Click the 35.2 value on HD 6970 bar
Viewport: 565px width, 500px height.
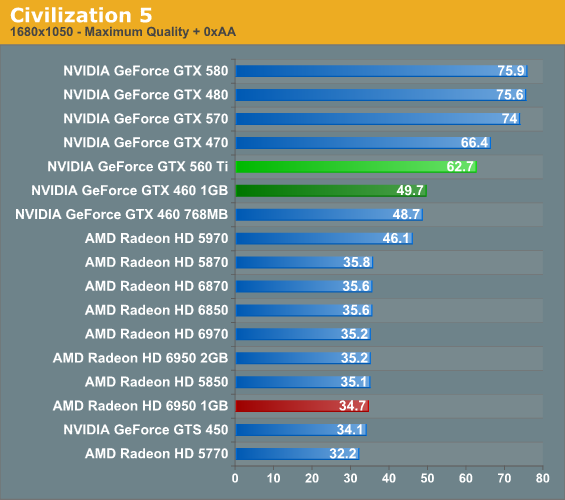pos(355,334)
